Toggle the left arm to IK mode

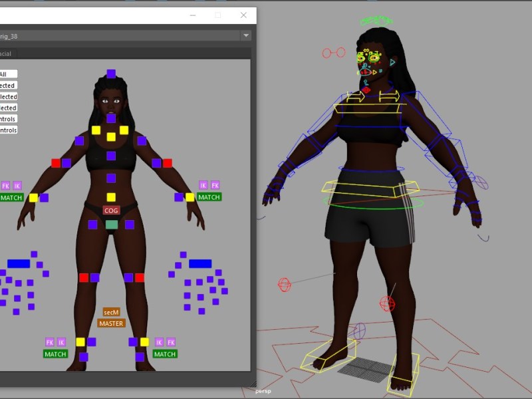pos(17,186)
